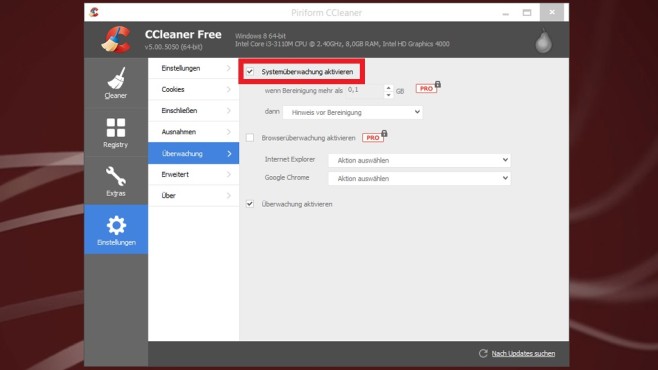Open the Cleaner section
Viewport: 658px width, 370px height.
pyautogui.click(x=116, y=83)
